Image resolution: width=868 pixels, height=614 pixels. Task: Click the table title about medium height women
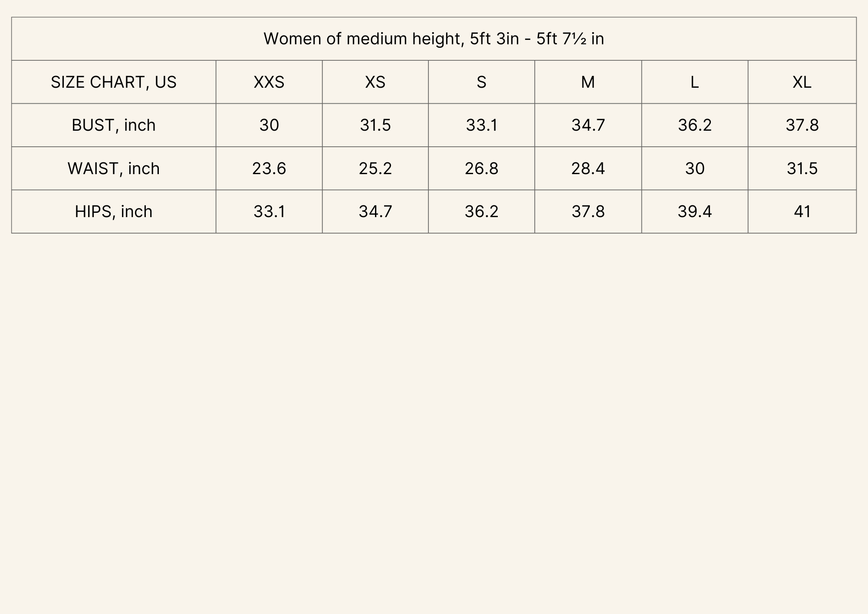(x=434, y=39)
